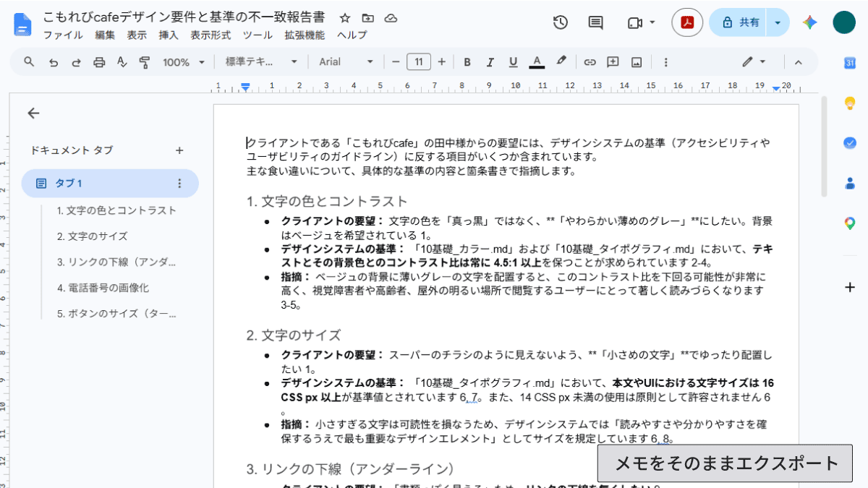
Task: Open version history clock icon
Action: (561, 22)
